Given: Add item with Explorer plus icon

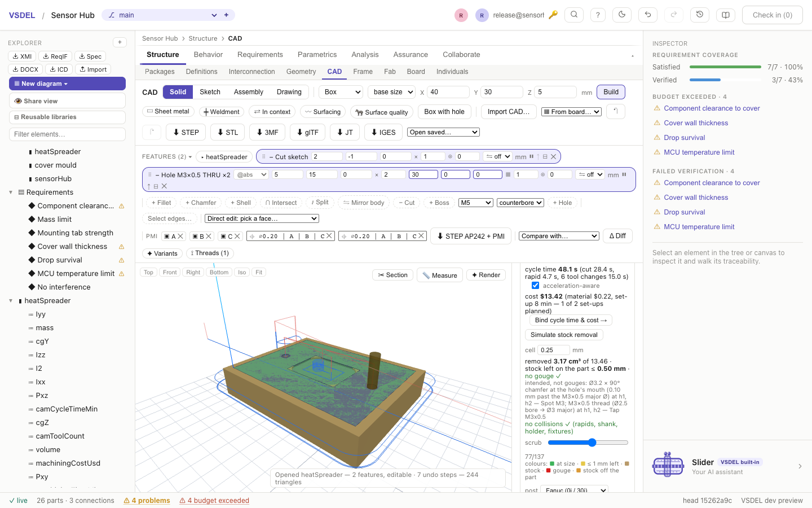Looking at the screenshot, I should (x=120, y=42).
